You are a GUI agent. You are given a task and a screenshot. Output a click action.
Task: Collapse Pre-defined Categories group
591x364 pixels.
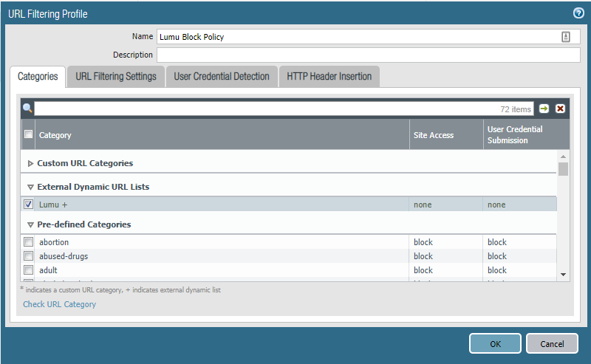click(x=30, y=224)
